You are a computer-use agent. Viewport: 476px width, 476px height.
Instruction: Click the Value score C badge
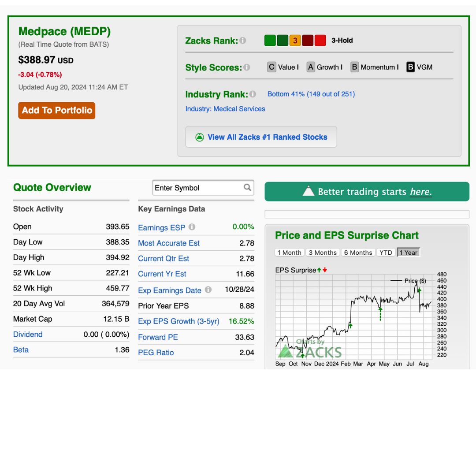[271, 67]
